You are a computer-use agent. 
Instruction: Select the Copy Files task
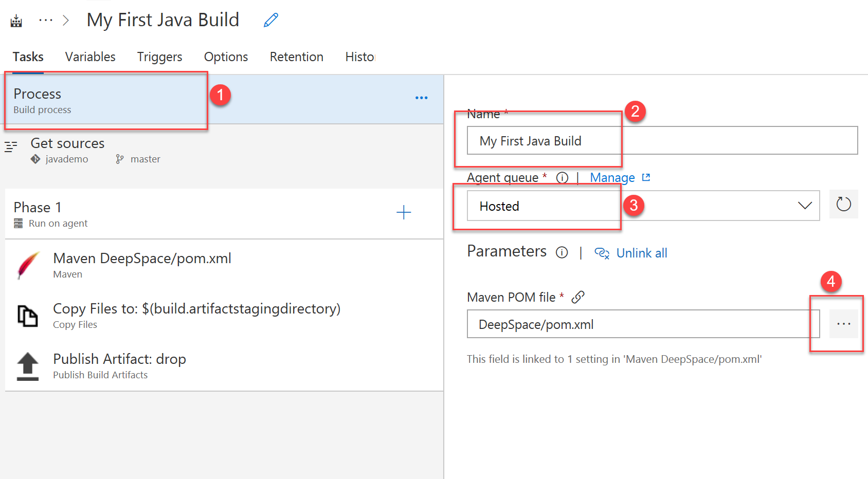click(x=224, y=315)
